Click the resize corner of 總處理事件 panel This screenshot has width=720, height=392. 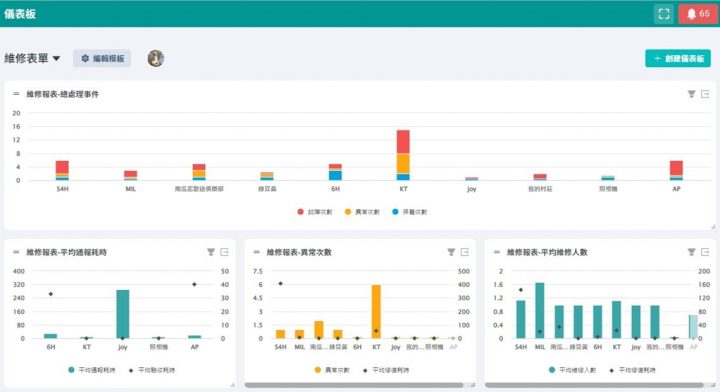coord(713,227)
